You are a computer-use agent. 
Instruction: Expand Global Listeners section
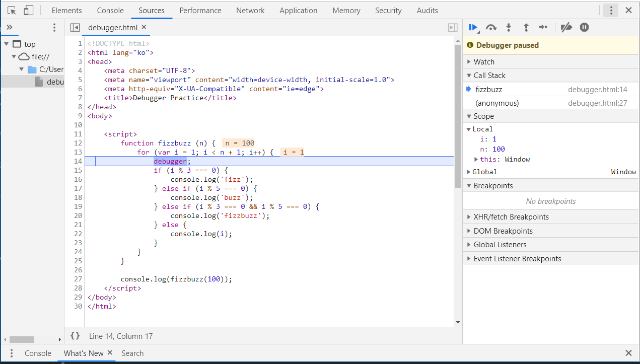click(551, 245)
